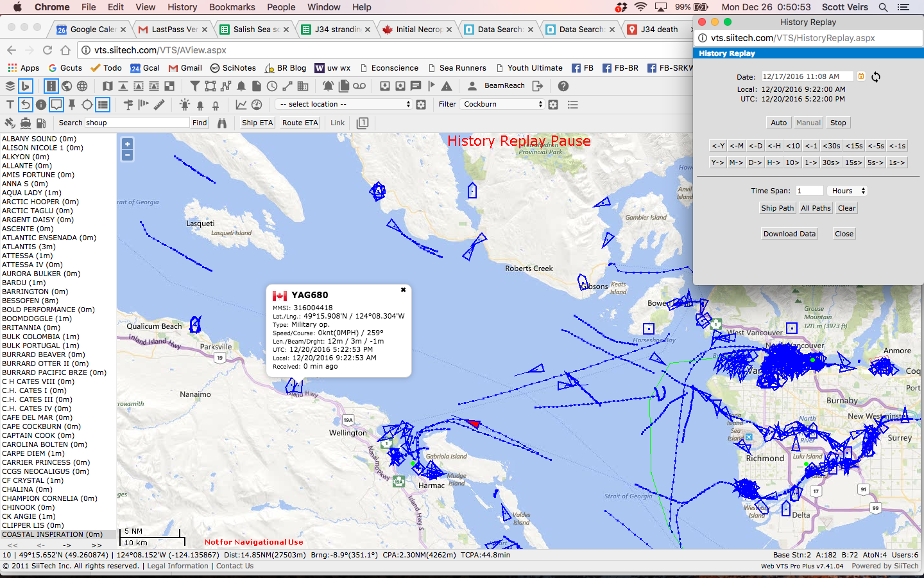The image size is (924, 578).
Task: Open the select location dropdown
Action: pos(343,104)
